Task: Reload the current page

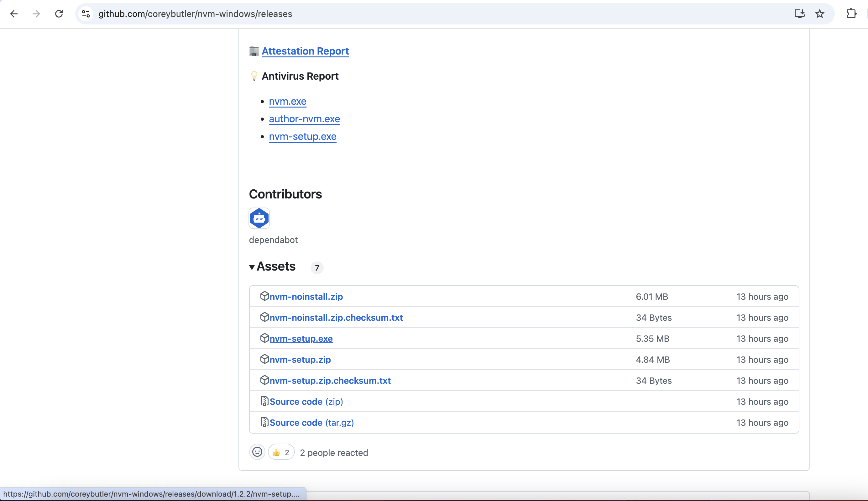Action: [x=59, y=14]
